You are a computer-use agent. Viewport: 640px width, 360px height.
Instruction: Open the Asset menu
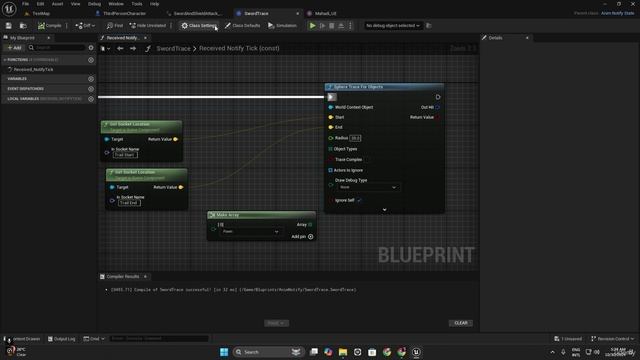pos(57,4)
